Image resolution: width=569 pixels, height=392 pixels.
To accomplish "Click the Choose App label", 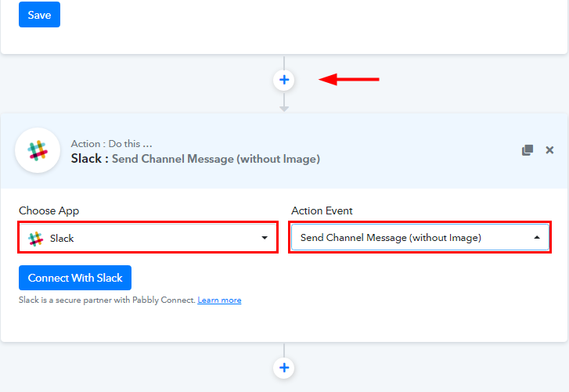I will click(x=49, y=210).
